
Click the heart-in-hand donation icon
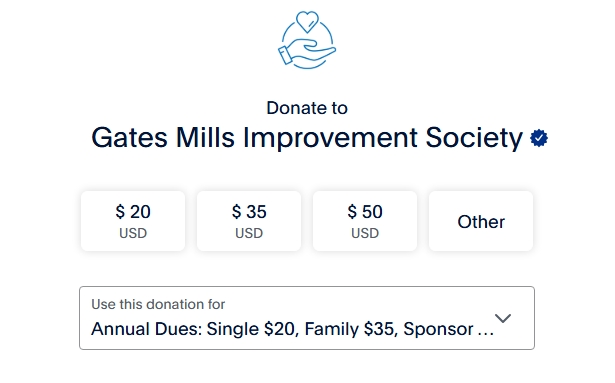(x=307, y=40)
